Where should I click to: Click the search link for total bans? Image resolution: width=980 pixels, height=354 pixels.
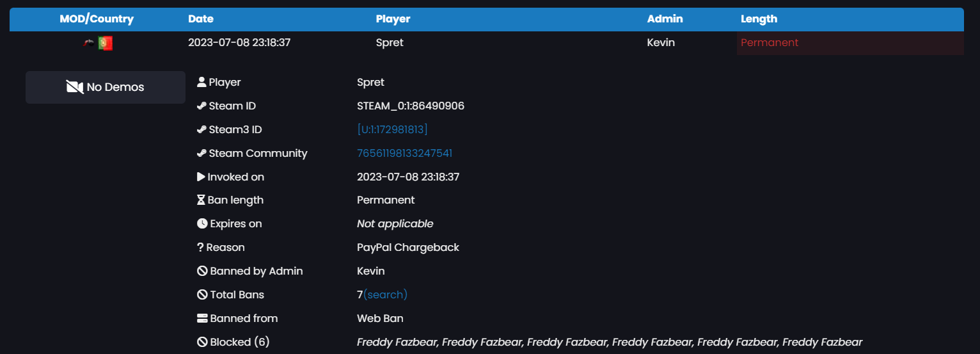coord(385,294)
